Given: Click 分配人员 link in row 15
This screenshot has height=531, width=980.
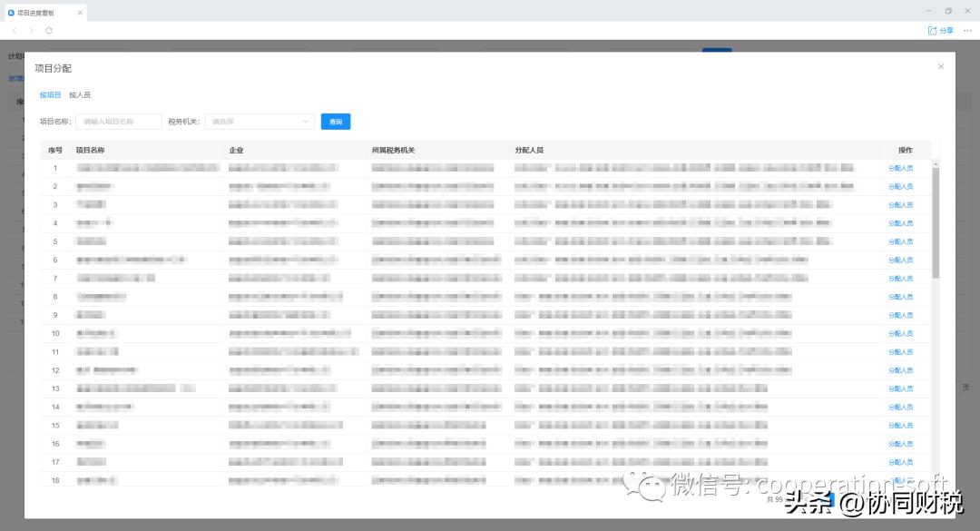Looking at the screenshot, I should 900,425.
